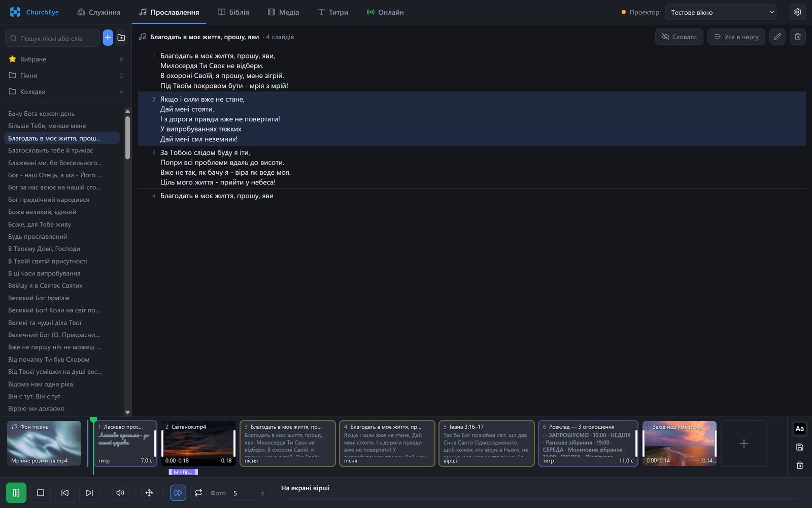Image resolution: width=812 pixels, height=508 pixels.
Task: Skip to the next queue item
Action: (x=89, y=493)
